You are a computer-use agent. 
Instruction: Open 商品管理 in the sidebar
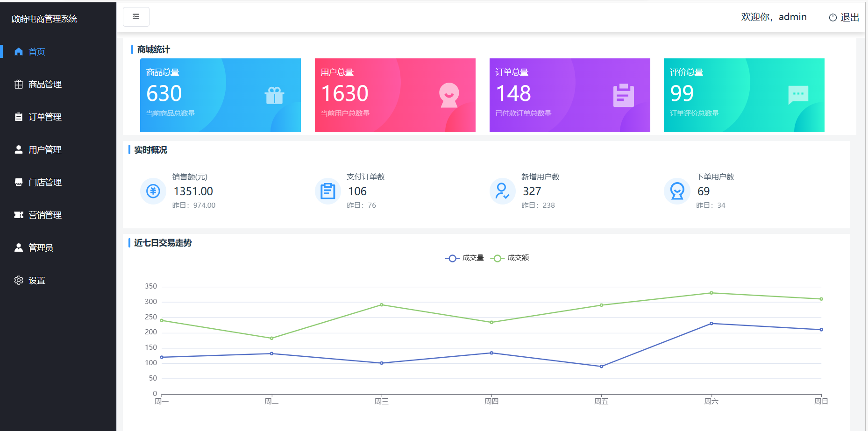pos(58,84)
